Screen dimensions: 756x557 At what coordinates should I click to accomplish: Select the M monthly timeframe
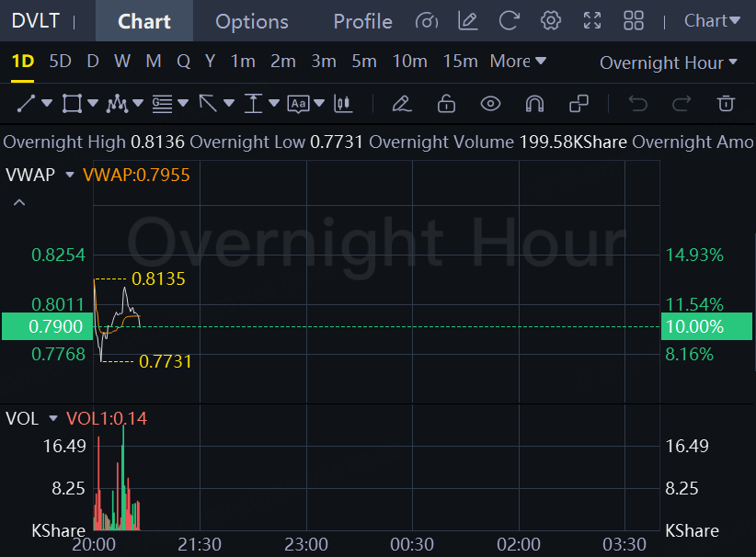point(154,62)
